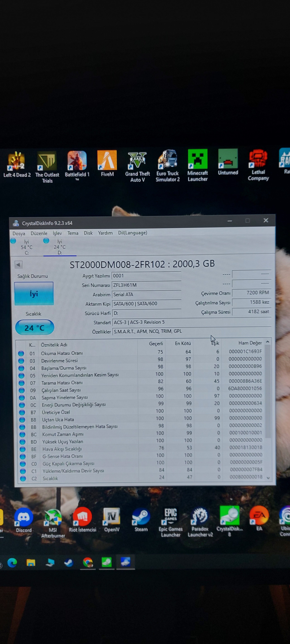Image resolution: width=290 pixels, height=644 pixels.
Task: Click the 24 °C temperature button
Action: point(35,327)
